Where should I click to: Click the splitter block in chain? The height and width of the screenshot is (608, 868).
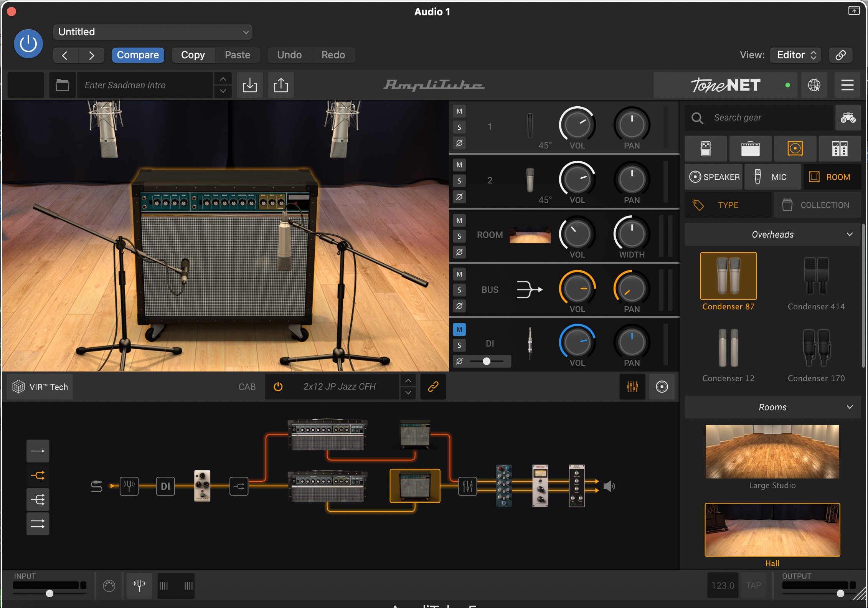point(239,486)
